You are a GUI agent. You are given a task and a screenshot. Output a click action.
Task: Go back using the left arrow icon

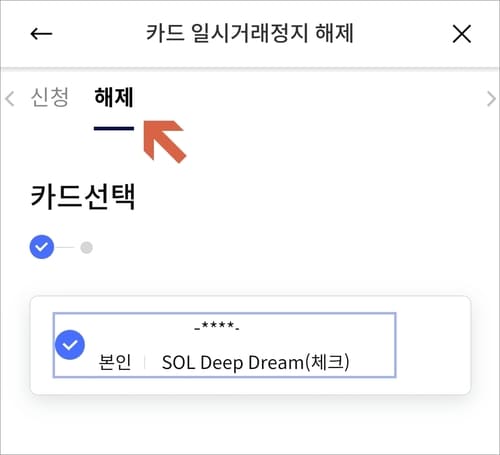point(41,34)
